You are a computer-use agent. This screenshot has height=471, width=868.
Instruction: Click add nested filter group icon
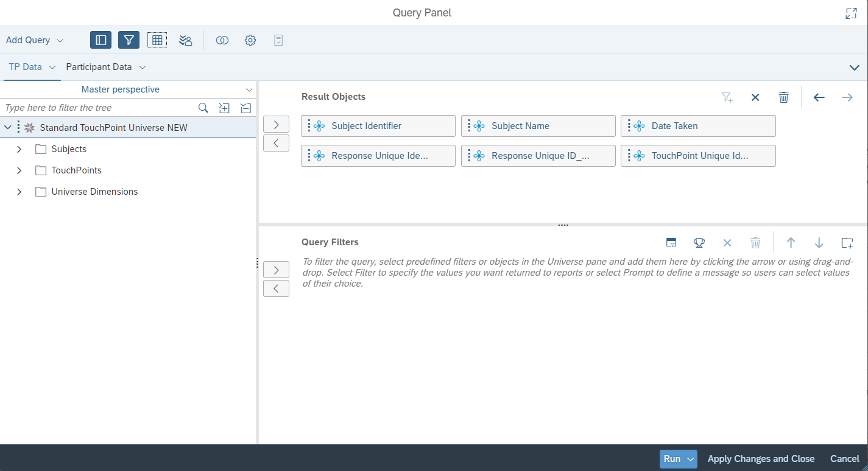[847, 243]
